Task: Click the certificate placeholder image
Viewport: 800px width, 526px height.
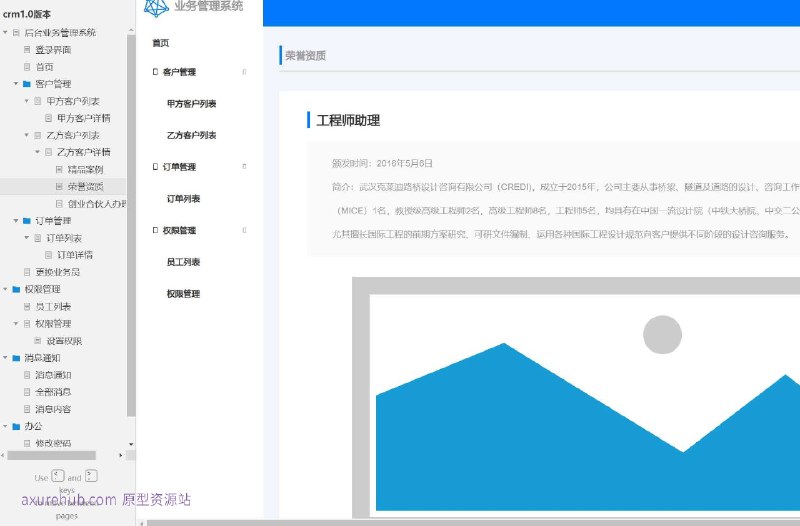Action: [576, 398]
